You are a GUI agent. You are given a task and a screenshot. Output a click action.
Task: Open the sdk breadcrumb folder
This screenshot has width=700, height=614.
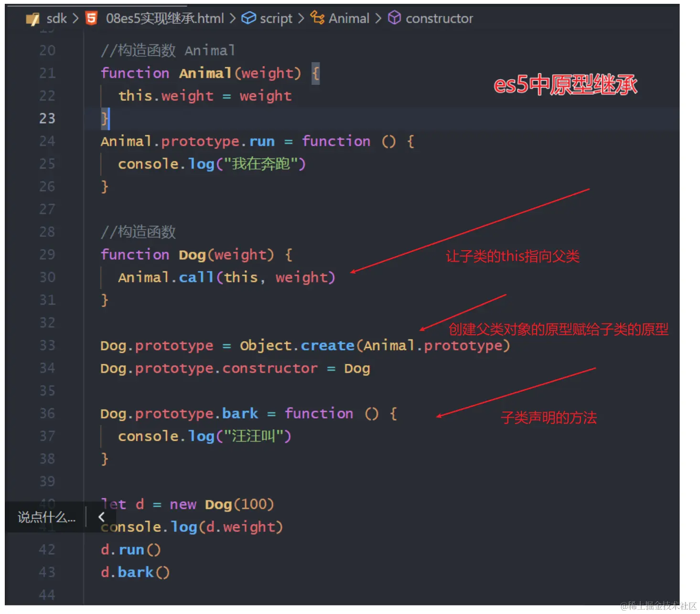(56, 19)
